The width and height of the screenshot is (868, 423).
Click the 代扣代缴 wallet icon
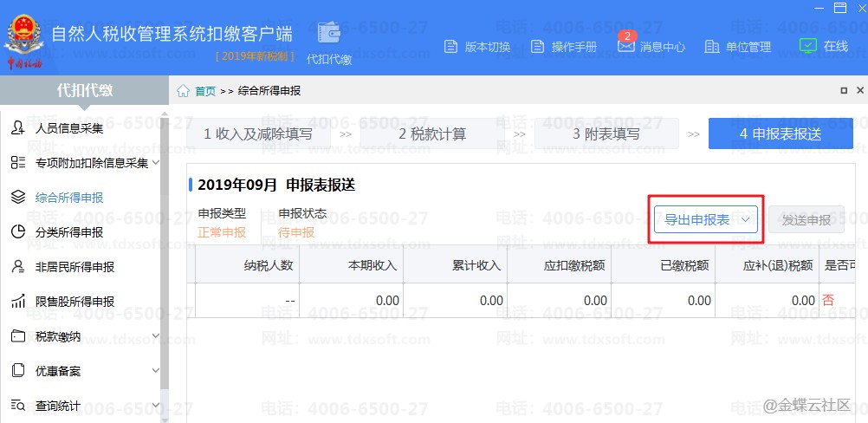pyautogui.click(x=329, y=33)
